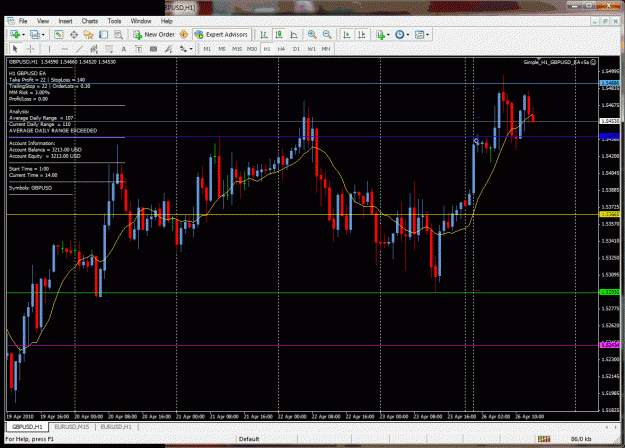Select the Equidistant Channel tool
625x448 pixels.
click(94, 49)
